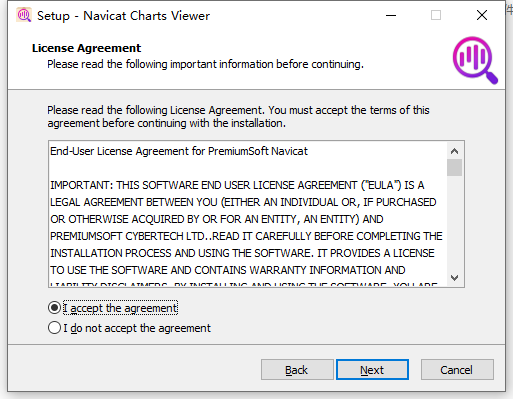Click the large Navicat Charts Viewer logo
This screenshot has height=399, width=513.
(475, 60)
